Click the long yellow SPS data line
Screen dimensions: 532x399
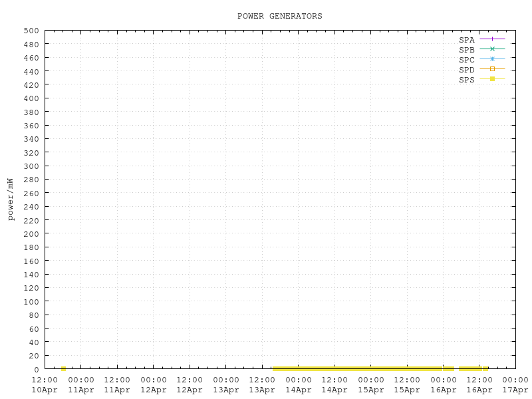pyautogui.click(x=362, y=368)
